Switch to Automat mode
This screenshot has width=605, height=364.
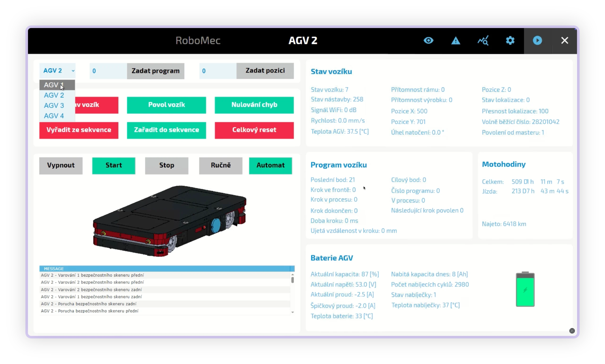click(270, 166)
